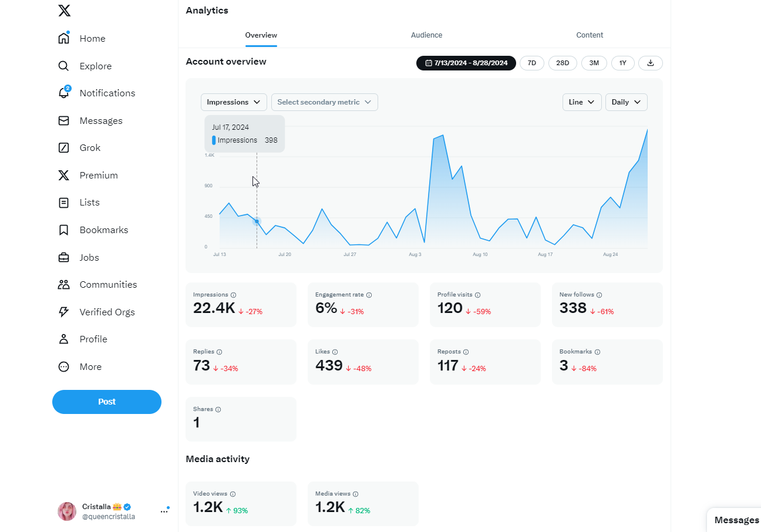Viewport: 761px width, 532px height.
Task: Click info icon next to Video views
Action: [x=233, y=494]
